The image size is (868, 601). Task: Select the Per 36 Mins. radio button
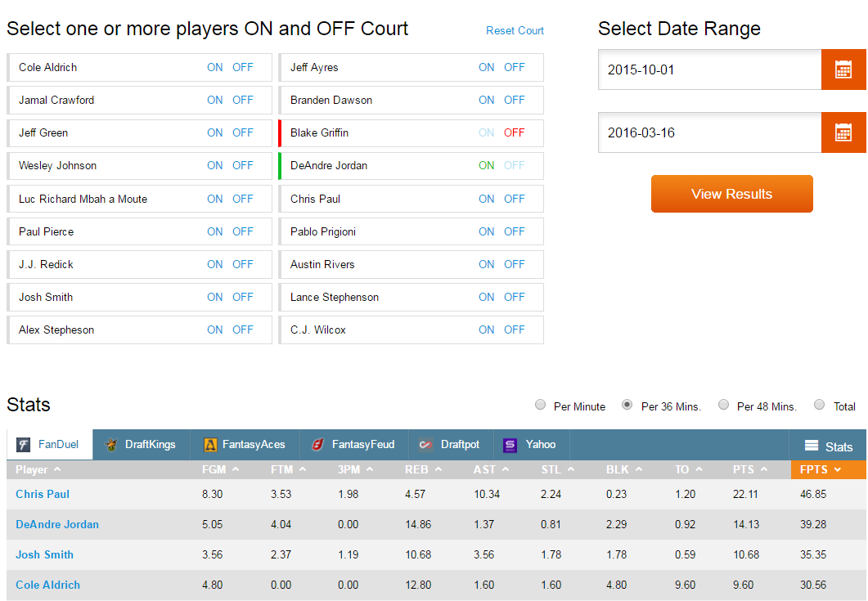627,405
